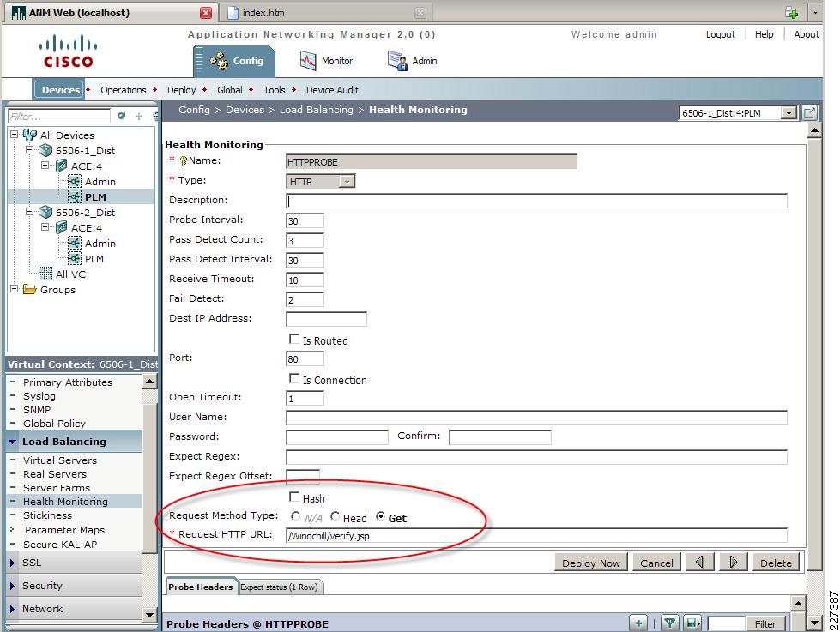Go to next record with right arrow
Image resolution: width=840 pixels, height=632 pixels.
734,562
